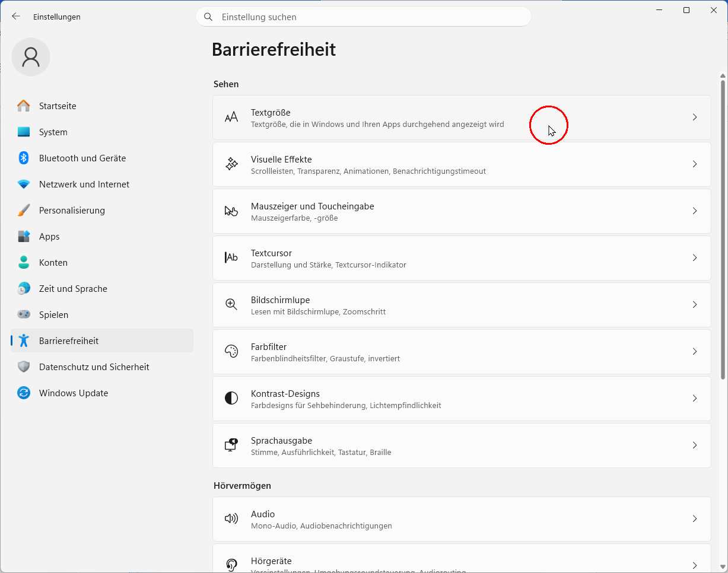
Task: Click the Bluetooth icon in sidebar
Action: click(x=24, y=158)
